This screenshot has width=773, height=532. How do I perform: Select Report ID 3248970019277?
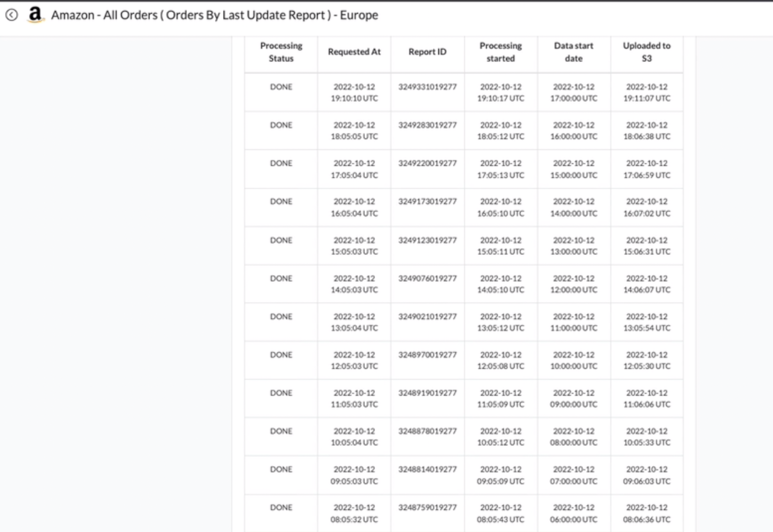(427, 355)
